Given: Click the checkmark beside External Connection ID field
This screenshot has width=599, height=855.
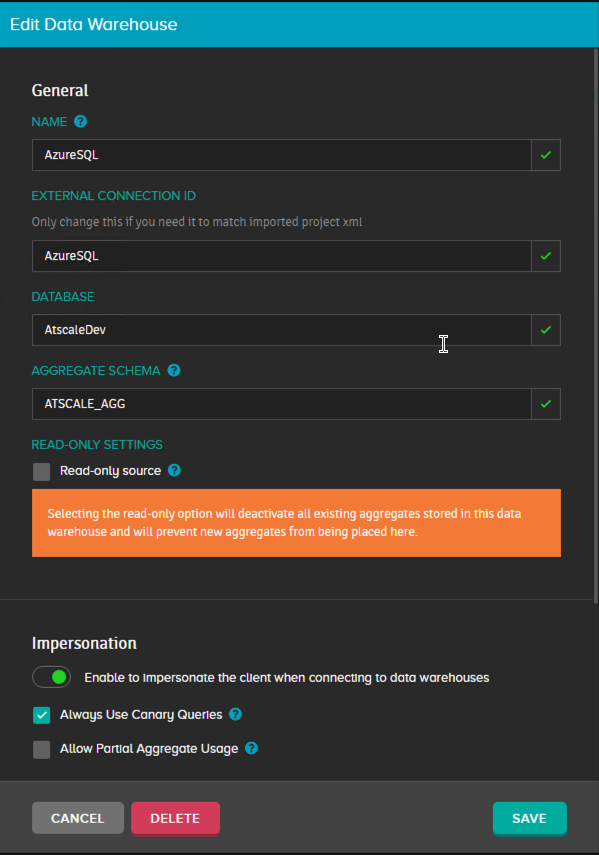Looking at the screenshot, I should [x=546, y=256].
